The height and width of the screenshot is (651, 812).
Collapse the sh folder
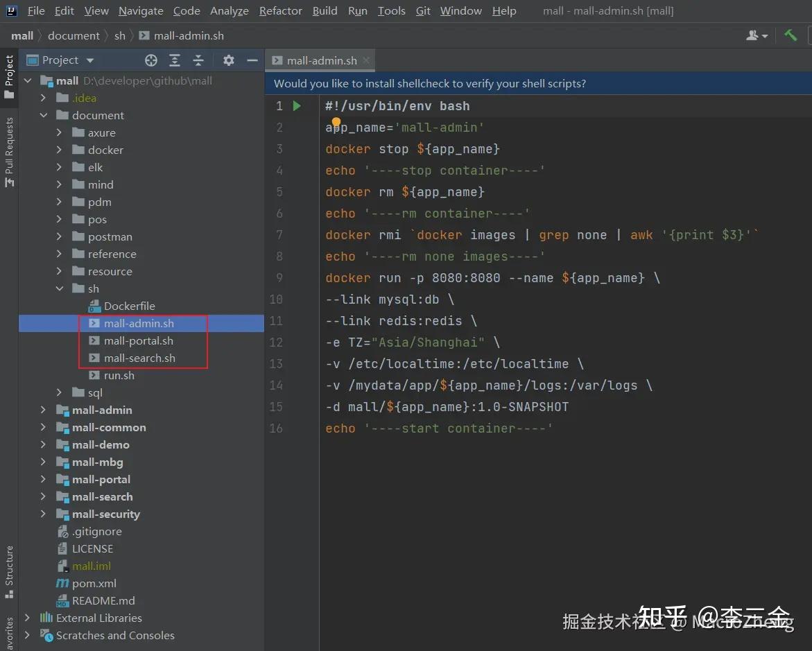(60, 288)
